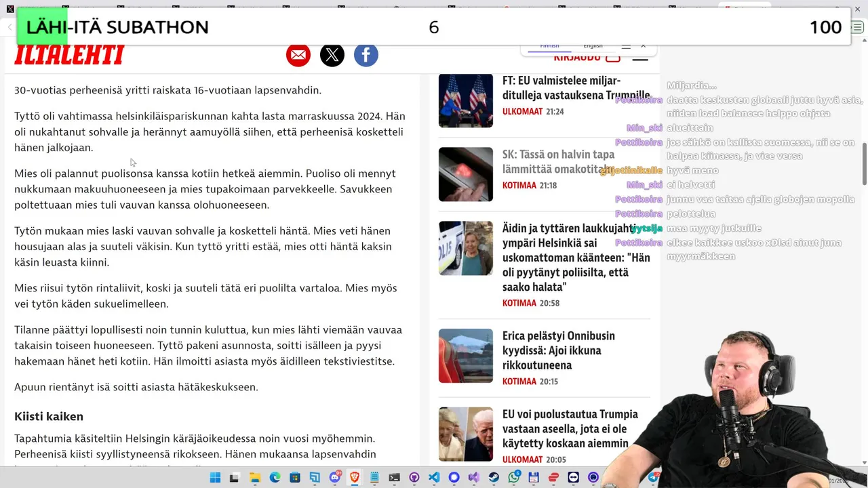Share article on X
Viewport: 868px width, 488px height.
point(332,55)
